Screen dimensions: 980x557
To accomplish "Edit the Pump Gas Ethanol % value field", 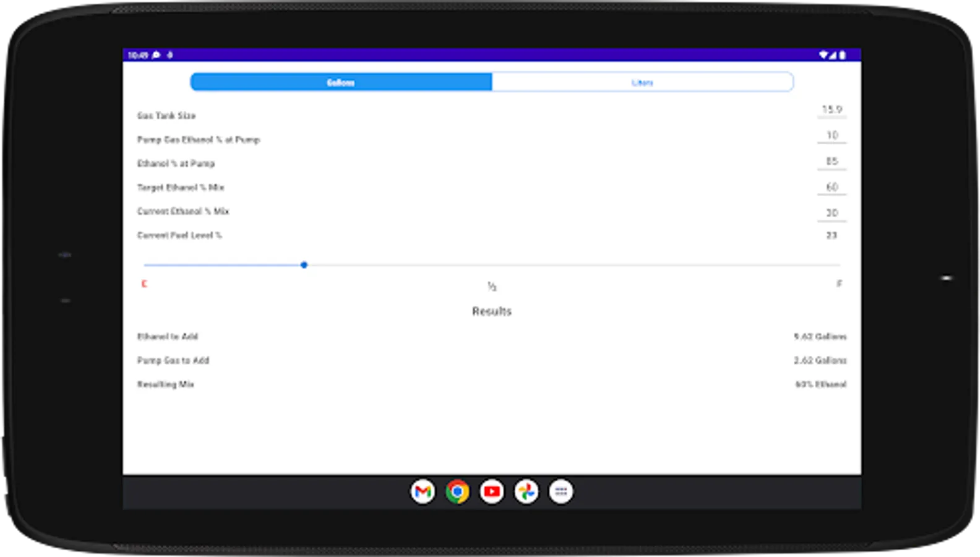I will pyautogui.click(x=832, y=136).
